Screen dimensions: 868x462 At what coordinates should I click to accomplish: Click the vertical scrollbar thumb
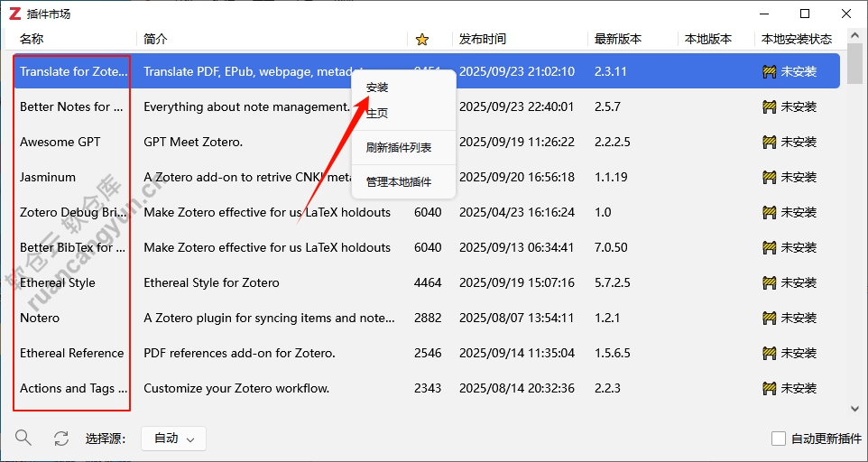854,64
